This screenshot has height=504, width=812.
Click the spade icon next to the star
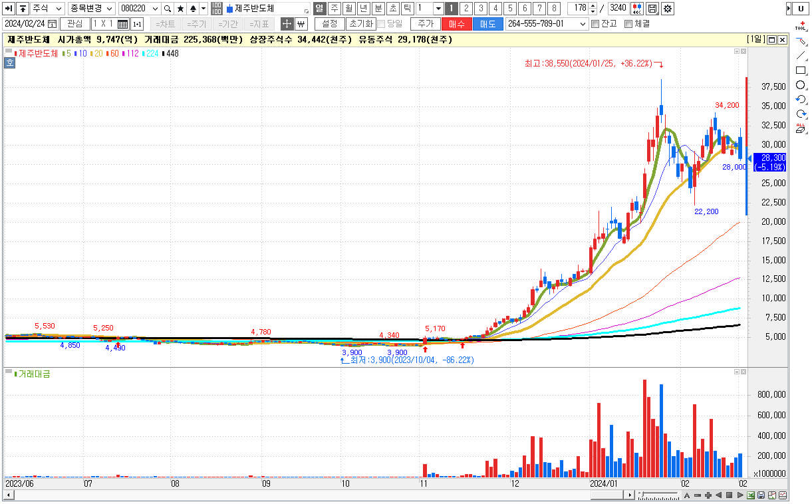(x=193, y=9)
